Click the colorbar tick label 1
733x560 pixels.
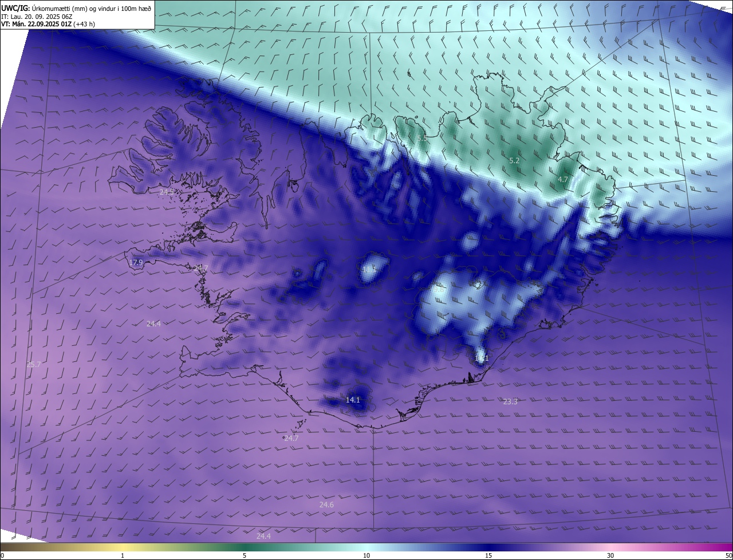[123, 555]
